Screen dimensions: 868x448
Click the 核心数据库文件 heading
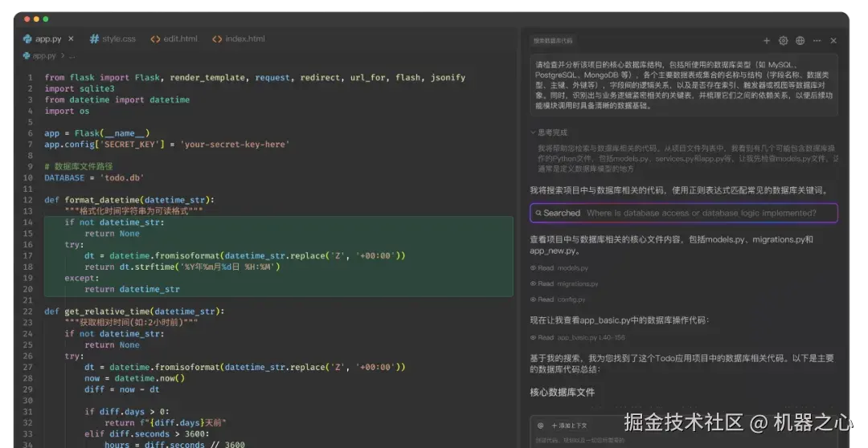pos(562,392)
